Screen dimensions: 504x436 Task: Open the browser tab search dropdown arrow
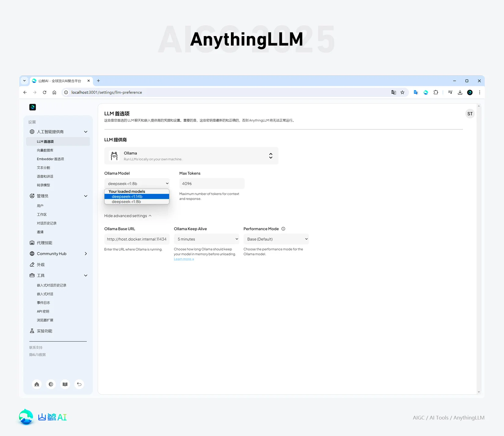click(24, 81)
